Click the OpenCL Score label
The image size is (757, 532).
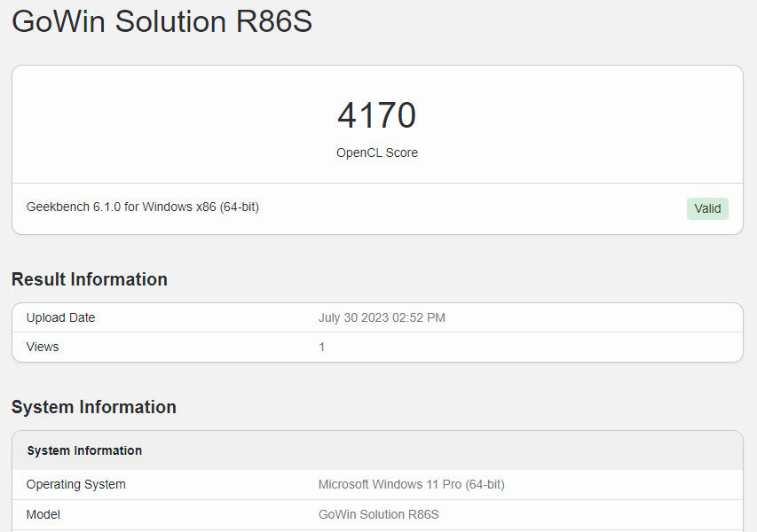pos(377,153)
